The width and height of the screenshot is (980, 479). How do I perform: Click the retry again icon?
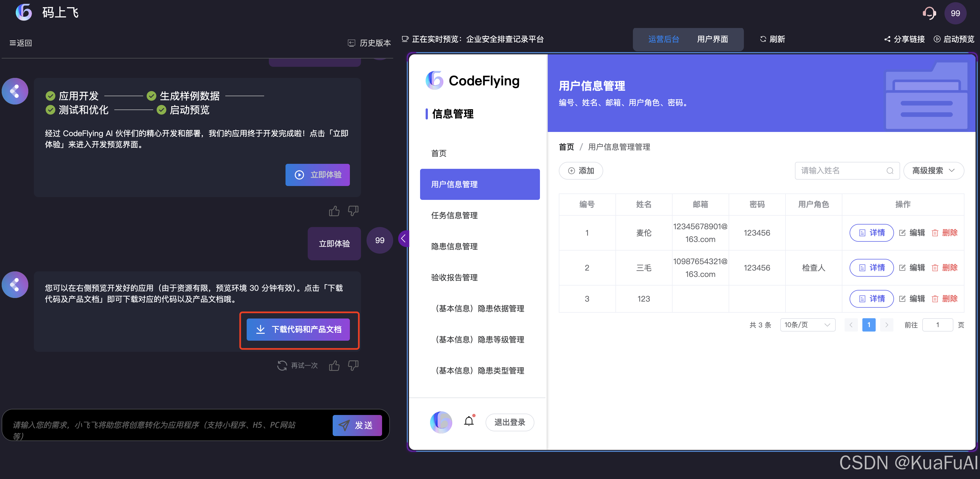(x=282, y=366)
